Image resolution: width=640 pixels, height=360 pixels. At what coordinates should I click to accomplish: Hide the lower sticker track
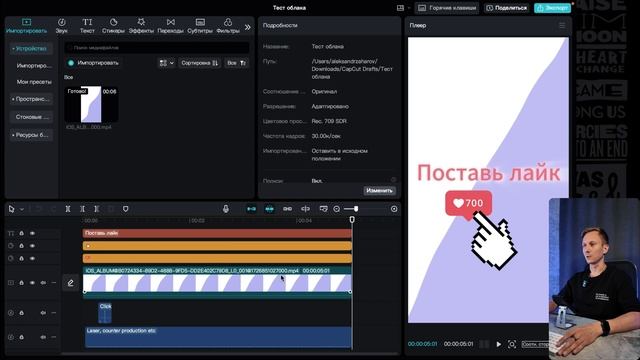tap(32, 258)
